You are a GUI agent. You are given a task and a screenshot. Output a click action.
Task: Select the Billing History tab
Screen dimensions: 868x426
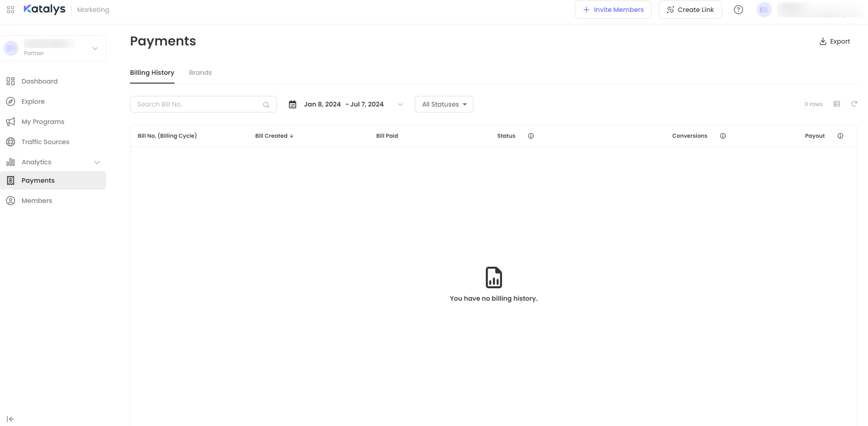[x=152, y=73]
